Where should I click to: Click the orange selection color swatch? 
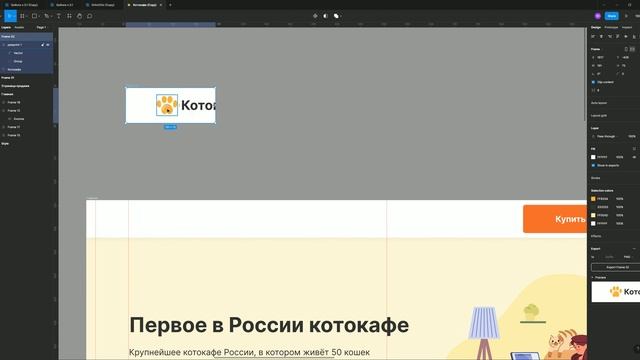coord(593,199)
